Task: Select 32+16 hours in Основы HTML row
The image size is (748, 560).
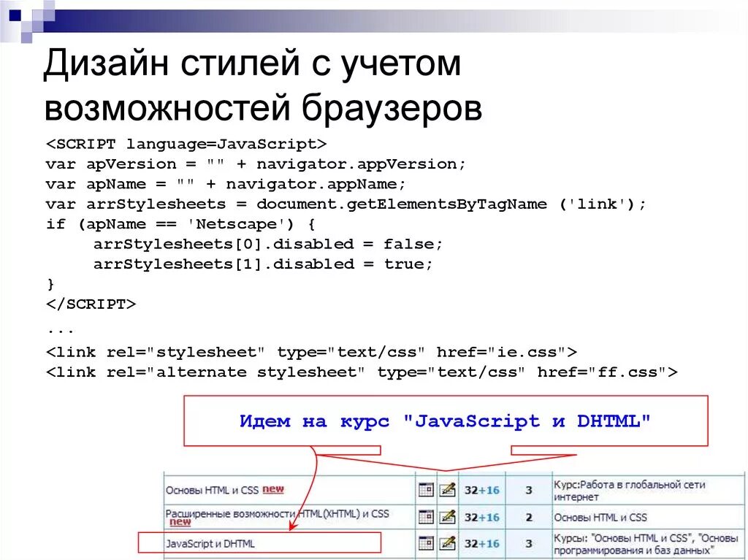Action: click(x=482, y=491)
